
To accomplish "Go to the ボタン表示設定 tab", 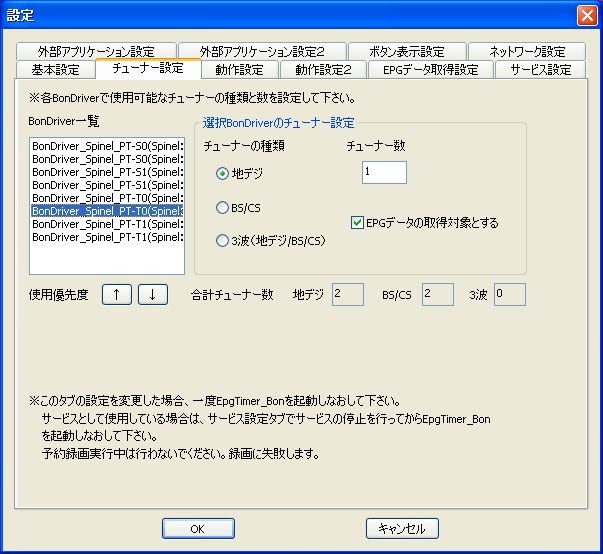I will click(x=407, y=51).
